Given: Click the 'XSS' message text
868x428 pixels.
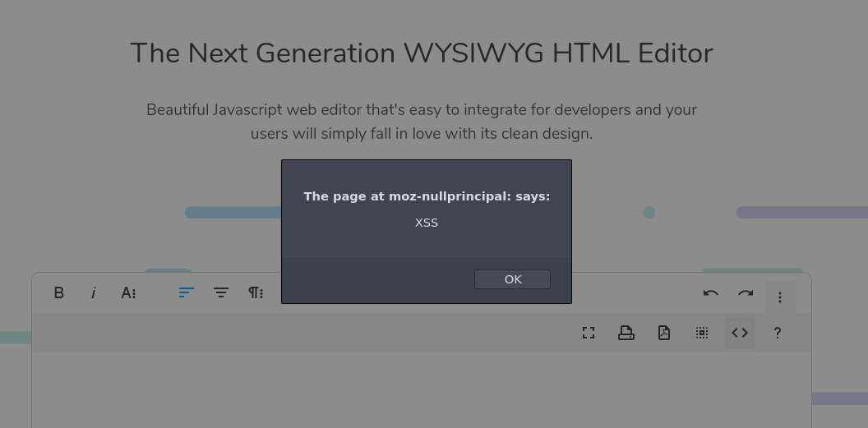Looking at the screenshot, I should [x=427, y=223].
